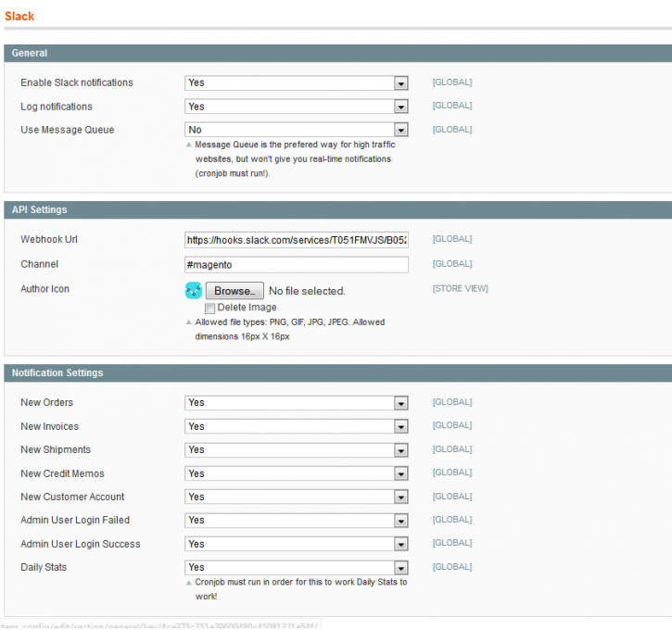Collapse the General section header
The height and width of the screenshot is (630, 672).
(337, 53)
